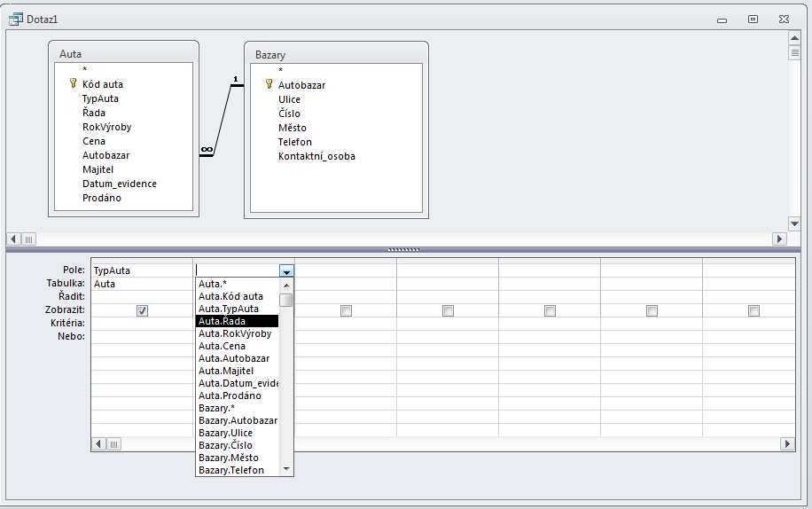Select Auta.Kód auta from the list
This screenshot has width=812, height=509.
pyautogui.click(x=238, y=296)
